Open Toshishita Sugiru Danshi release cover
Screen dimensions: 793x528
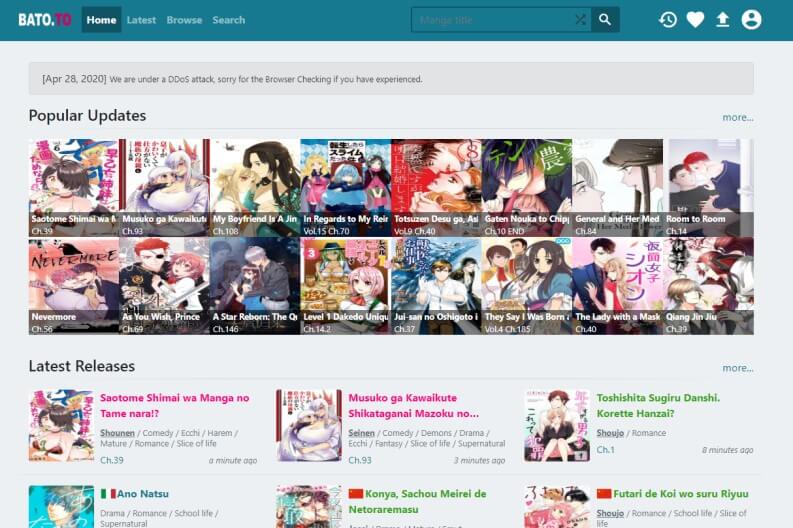(557, 425)
